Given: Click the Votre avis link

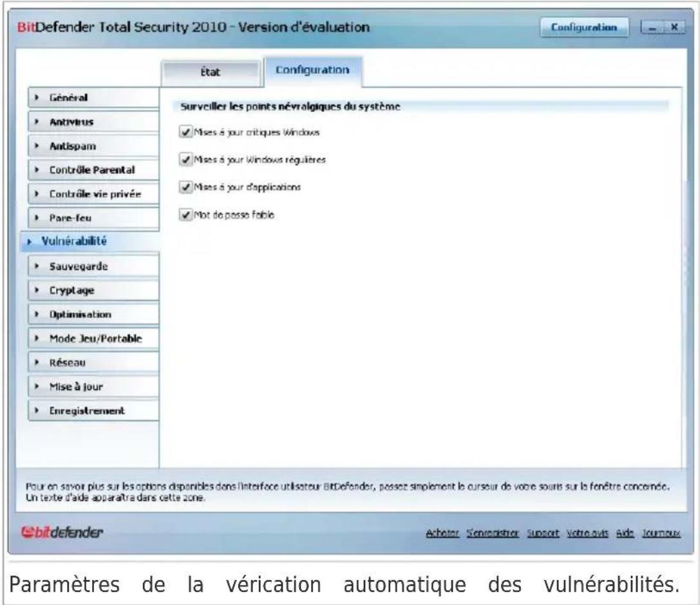Looking at the screenshot, I should pos(587,533).
